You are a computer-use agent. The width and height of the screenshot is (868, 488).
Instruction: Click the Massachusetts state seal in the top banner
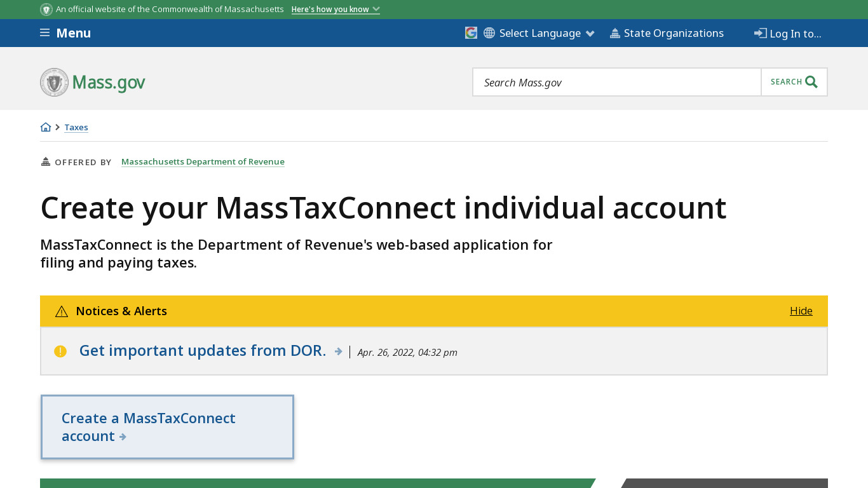46,10
